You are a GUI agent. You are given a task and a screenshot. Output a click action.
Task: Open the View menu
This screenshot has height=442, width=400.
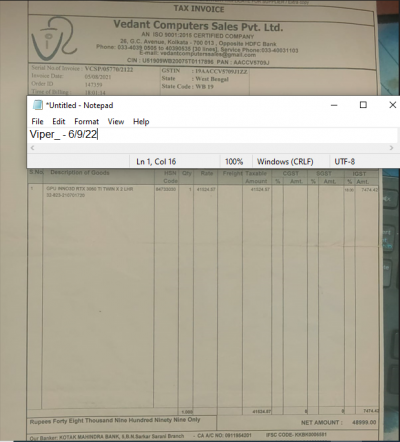[116, 121]
